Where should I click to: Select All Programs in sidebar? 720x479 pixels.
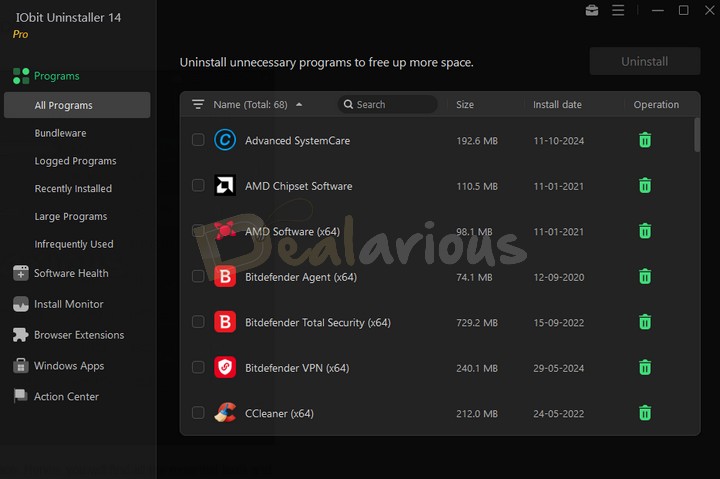[77, 105]
